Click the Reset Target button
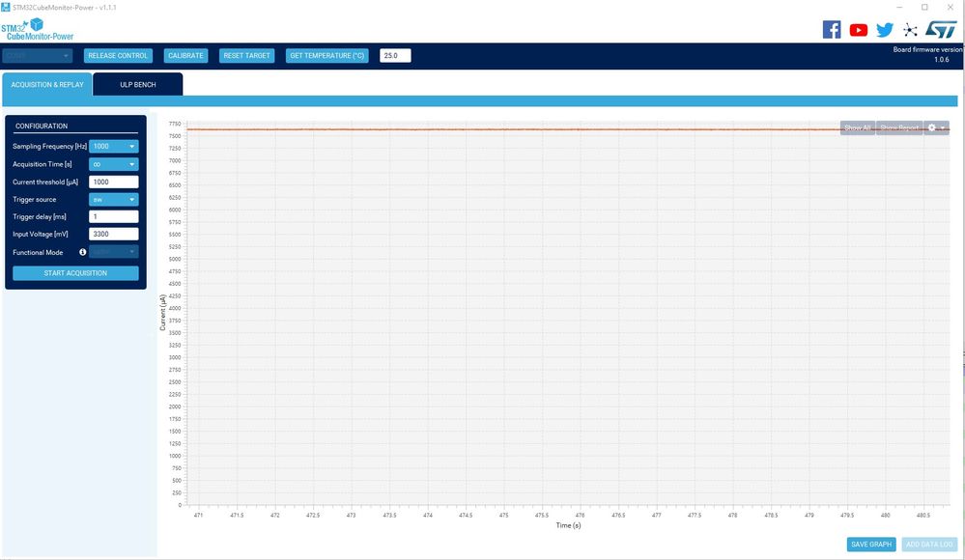 (246, 55)
